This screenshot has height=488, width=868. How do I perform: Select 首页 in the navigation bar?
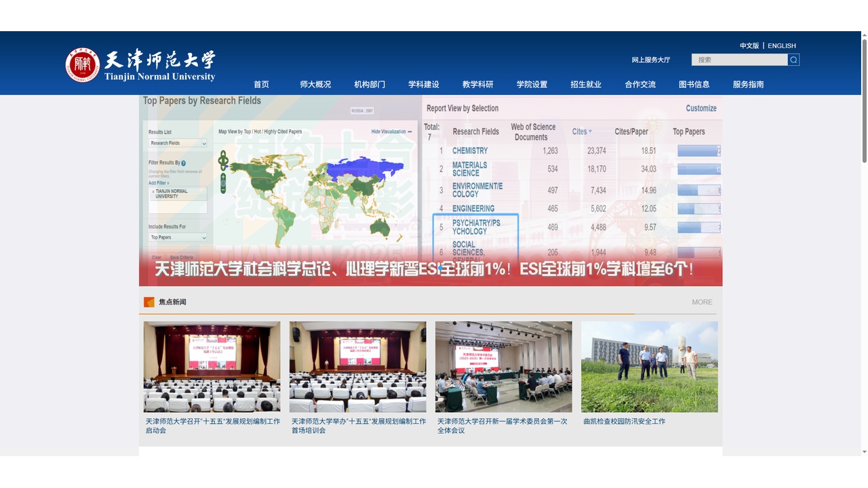[262, 84]
